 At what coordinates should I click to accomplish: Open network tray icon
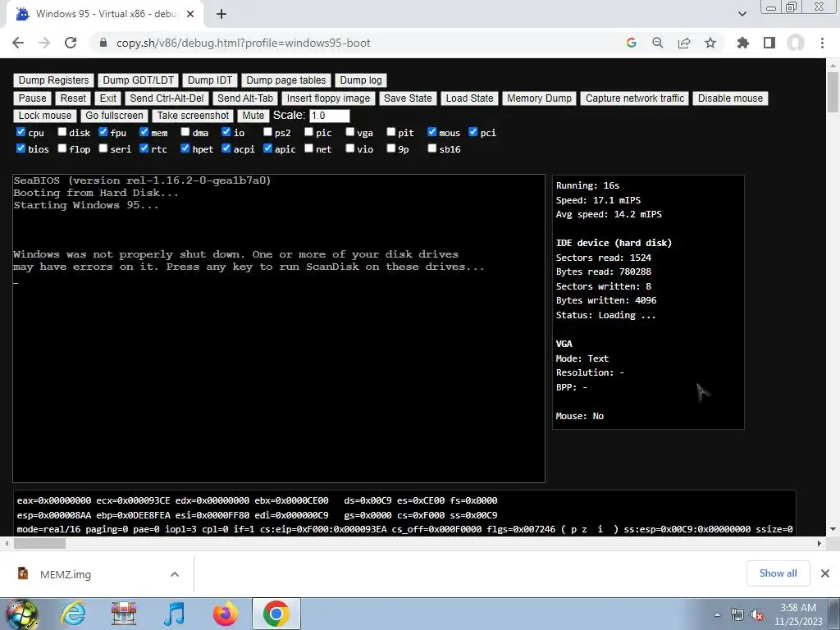737,614
